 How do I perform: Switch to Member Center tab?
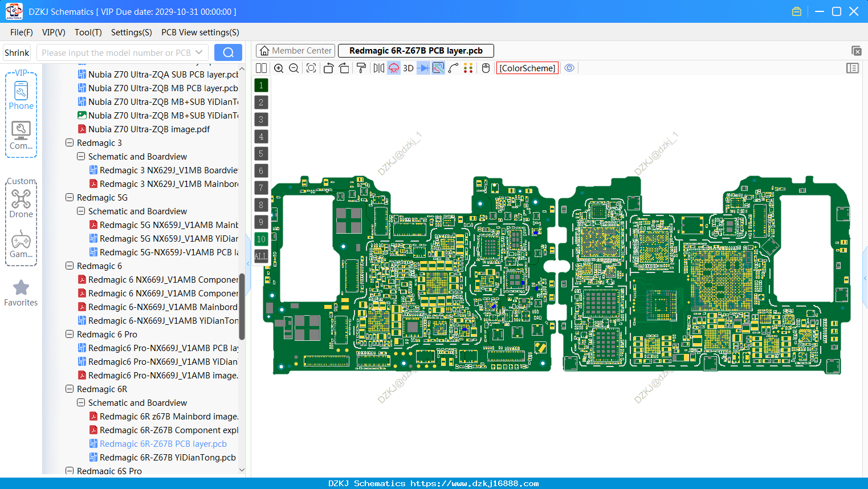[x=295, y=51]
